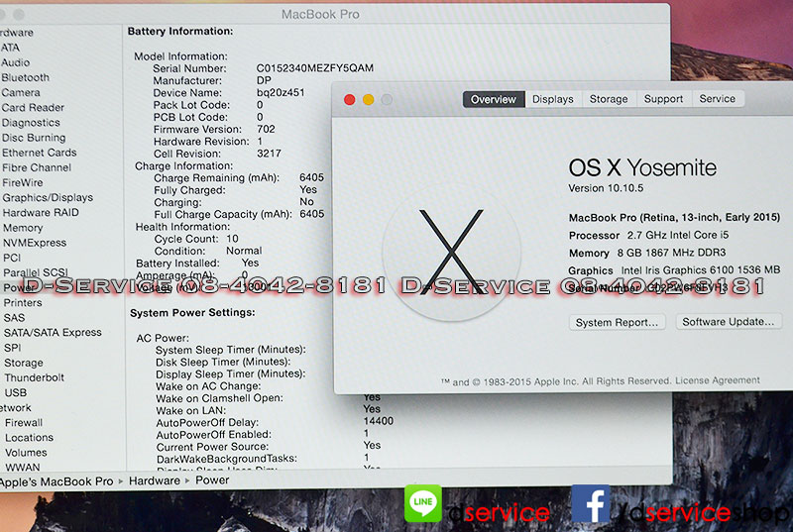Click Graphics Intel Iris Graphics 6100

tap(674, 270)
